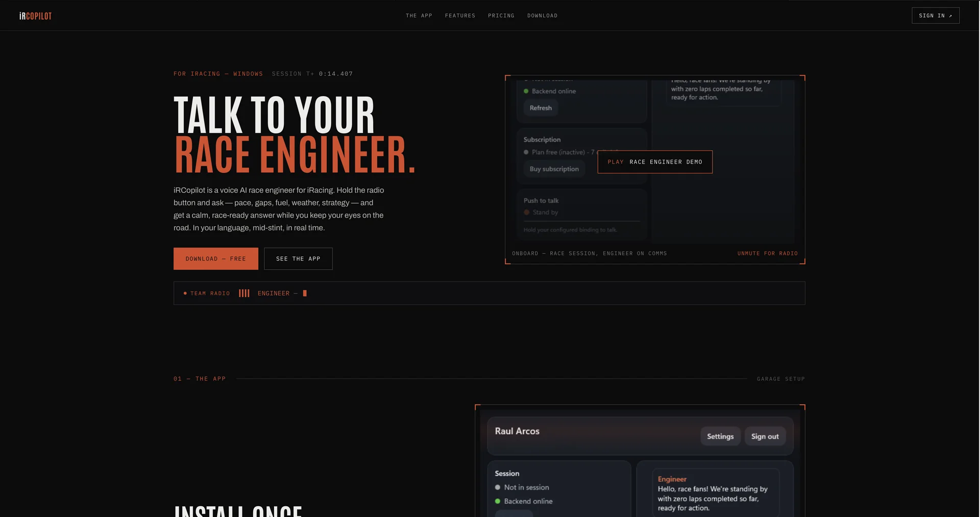Viewport: 980px width, 517px height.
Task: Click the Team Radio waveform bars icon
Action: pyautogui.click(x=244, y=293)
